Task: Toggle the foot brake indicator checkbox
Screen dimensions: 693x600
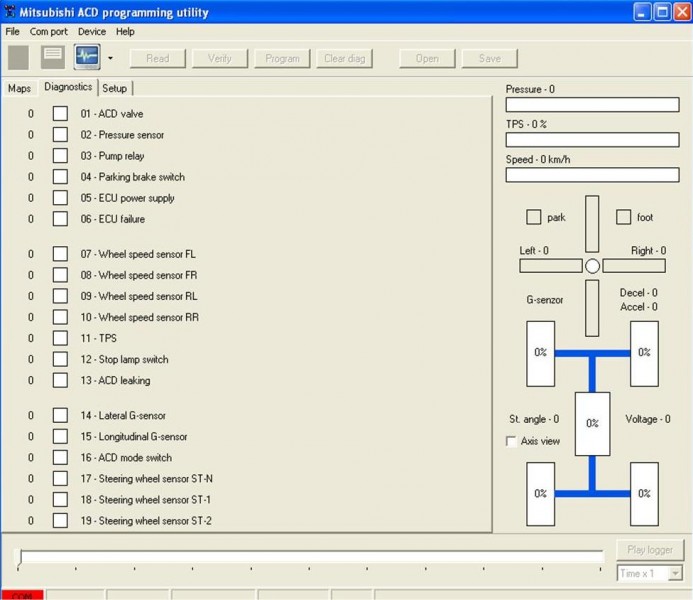Action: pos(624,217)
